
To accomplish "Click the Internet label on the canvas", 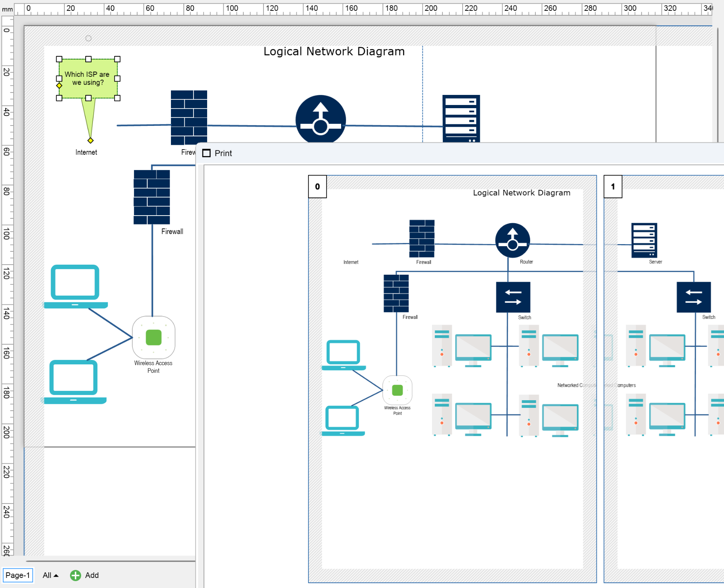I will [86, 152].
